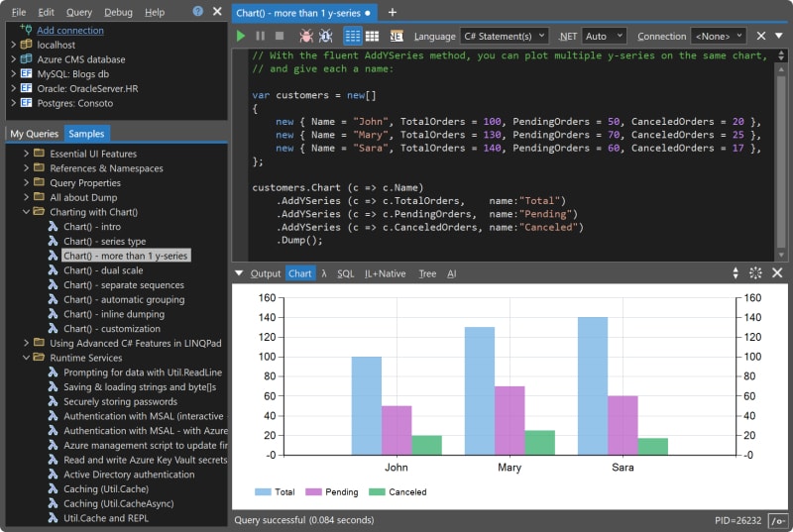Viewport: 793px width, 532px height.
Task: Click the Add connection link
Action: point(69,30)
